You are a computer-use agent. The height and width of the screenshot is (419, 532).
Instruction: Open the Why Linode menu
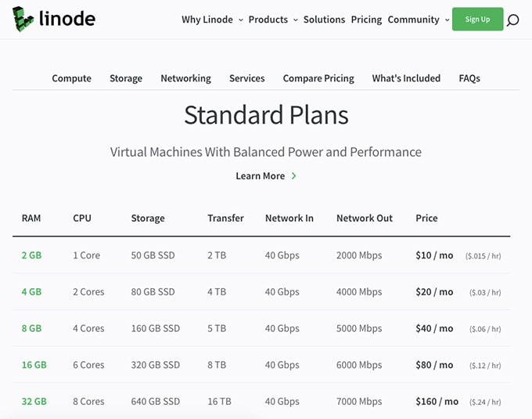(x=207, y=20)
